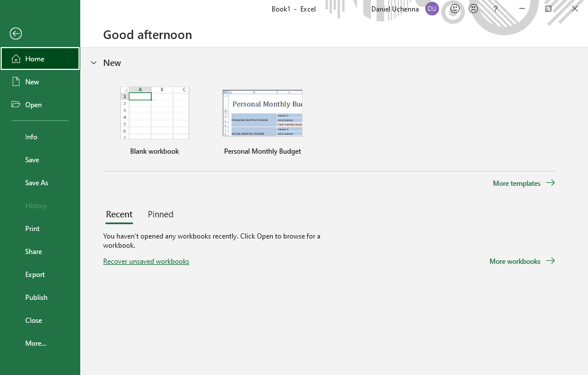Click More workbooks link
This screenshot has height=375, width=588.
click(522, 261)
